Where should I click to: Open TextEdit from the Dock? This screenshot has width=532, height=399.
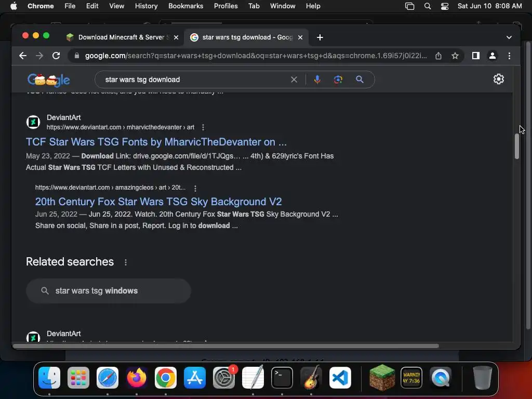253,378
